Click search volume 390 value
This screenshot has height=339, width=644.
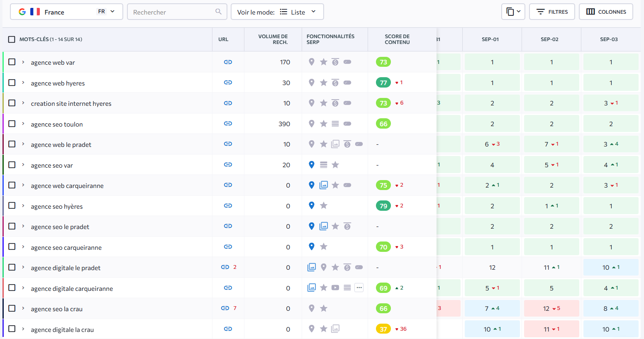[x=284, y=124]
